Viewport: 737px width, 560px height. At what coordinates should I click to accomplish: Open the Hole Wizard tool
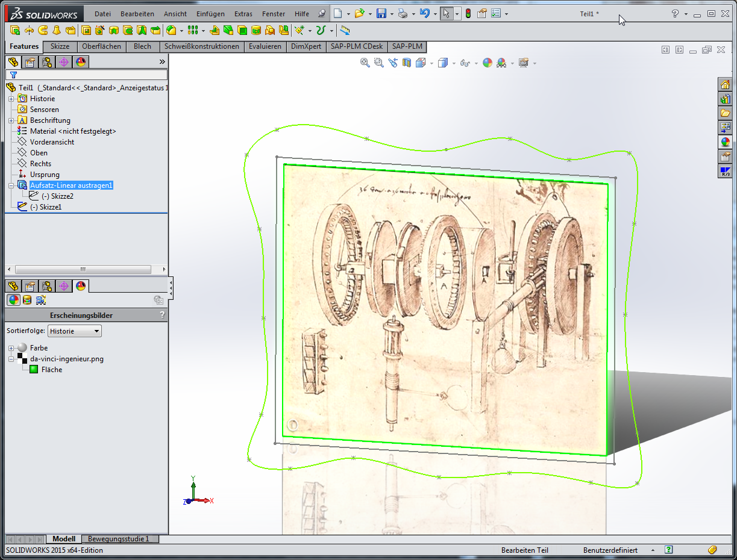click(100, 30)
